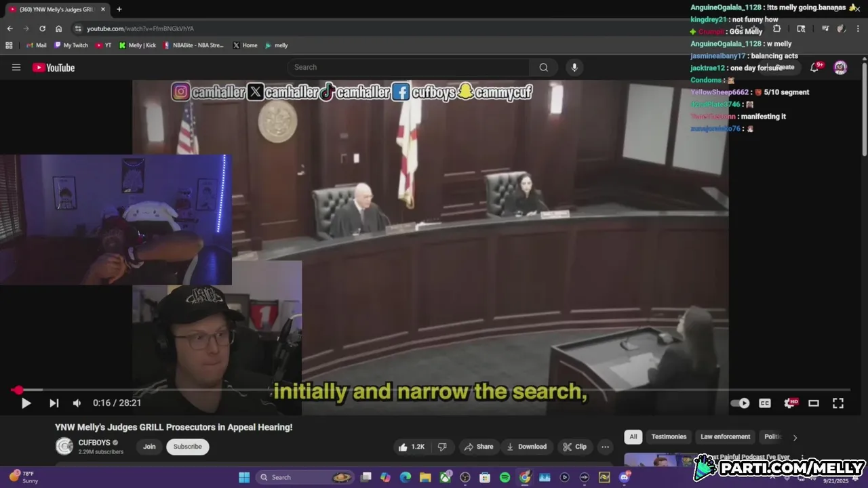
Task: Select the Law enforcement filter chip
Action: [726, 436]
